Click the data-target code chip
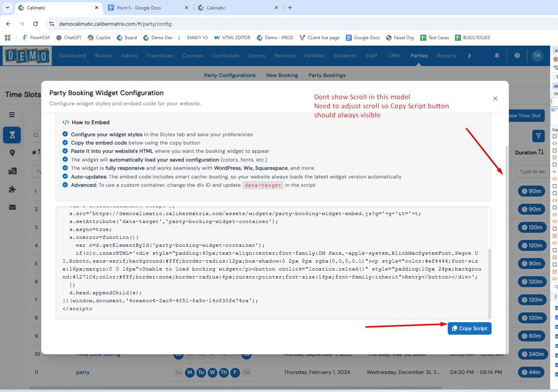This screenshot has width=558, height=392. click(x=263, y=185)
